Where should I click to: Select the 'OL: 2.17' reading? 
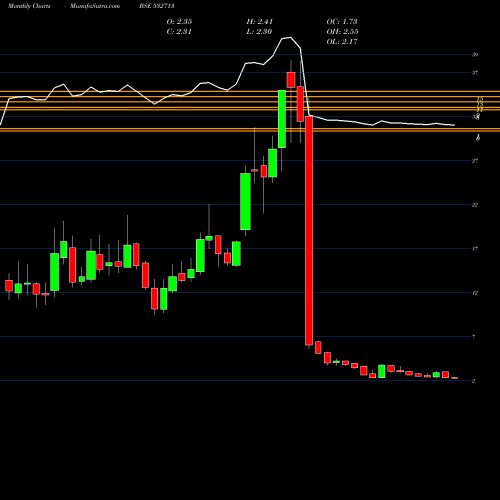click(342, 42)
